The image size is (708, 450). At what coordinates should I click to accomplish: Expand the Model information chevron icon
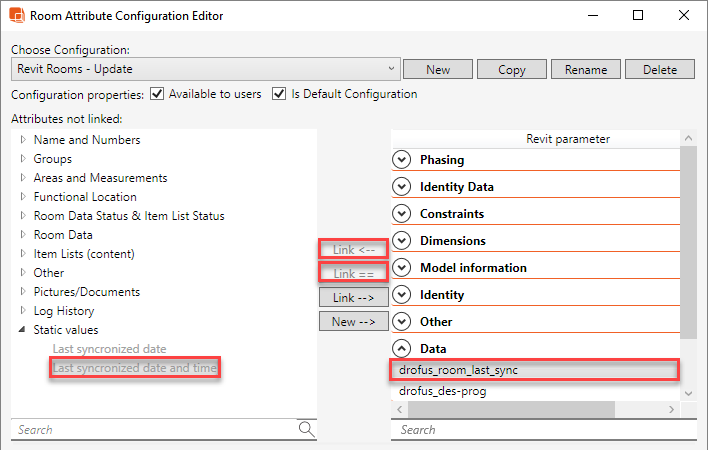[x=402, y=268]
